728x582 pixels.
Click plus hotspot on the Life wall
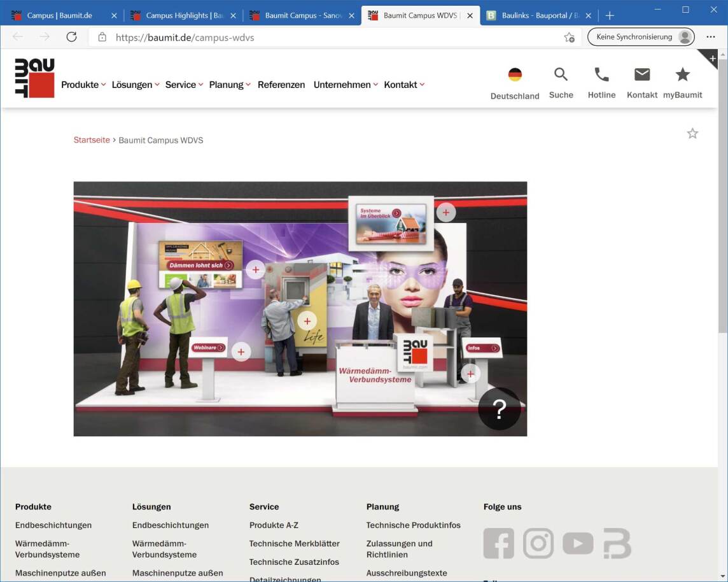(307, 321)
